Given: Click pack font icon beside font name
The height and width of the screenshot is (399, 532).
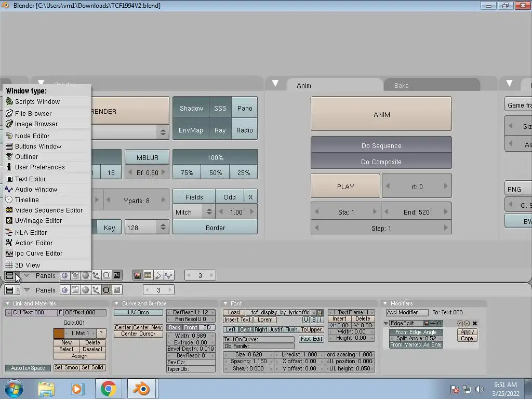Looking at the screenshot, I should tap(320, 312).
